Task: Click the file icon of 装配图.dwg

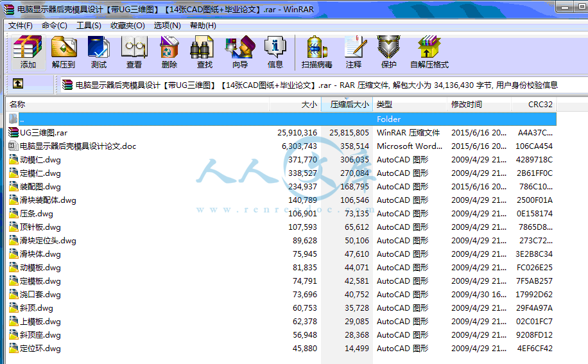Action: pyautogui.click(x=13, y=186)
